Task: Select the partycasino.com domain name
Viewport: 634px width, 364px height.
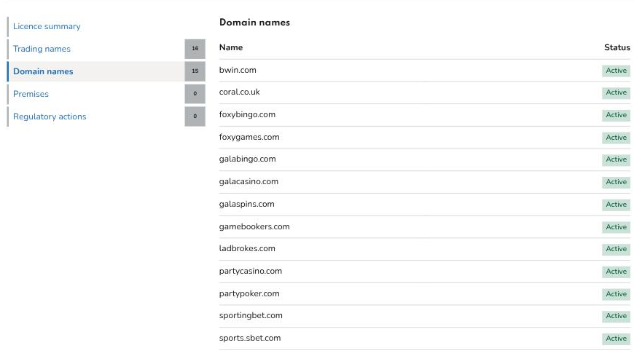Action: coord(251,271)
